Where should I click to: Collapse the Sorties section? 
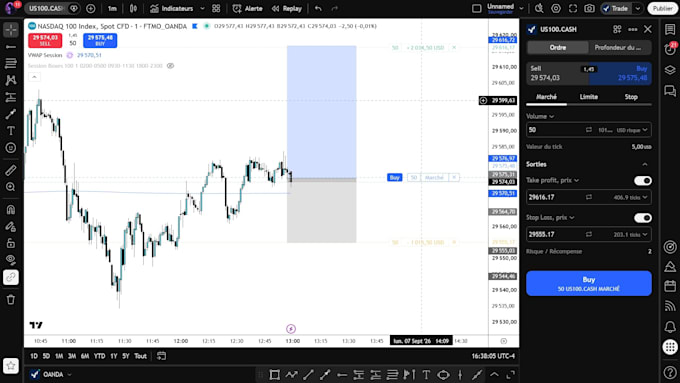point(645,164)
